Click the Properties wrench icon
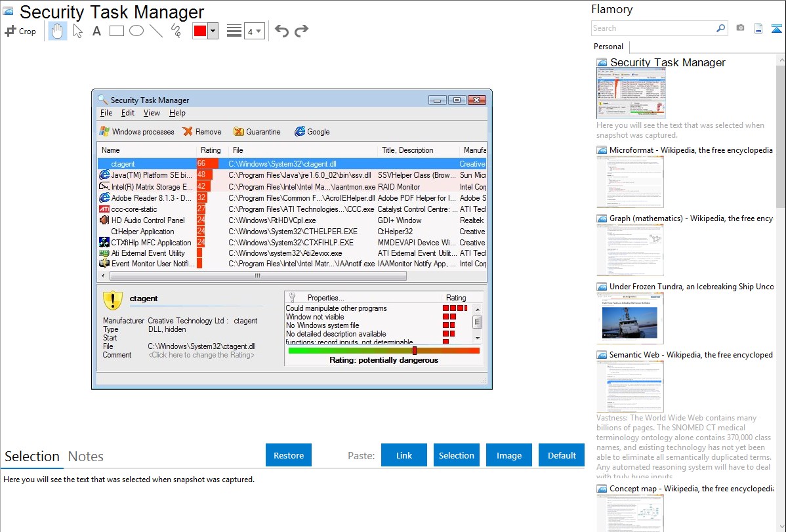This screenshot has width=786, height=532. point(292,297)
